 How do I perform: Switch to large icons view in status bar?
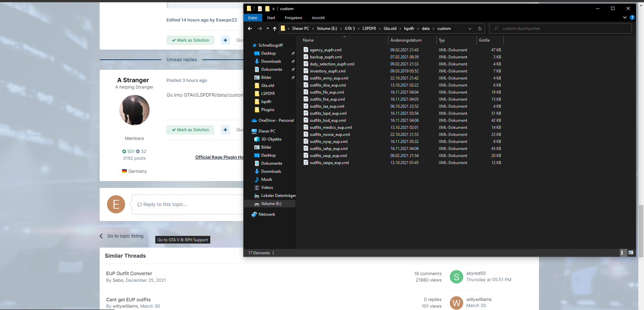click(x=631, y=253)
